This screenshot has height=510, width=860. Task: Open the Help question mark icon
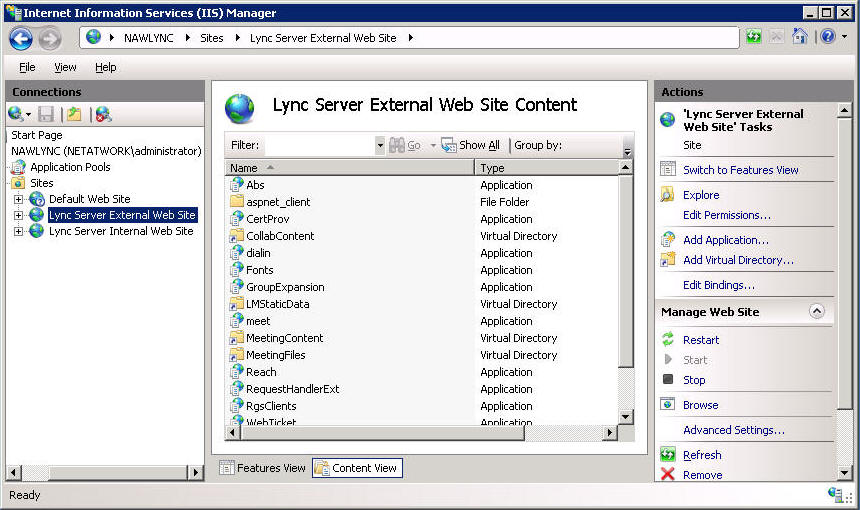tap(828, 37)
